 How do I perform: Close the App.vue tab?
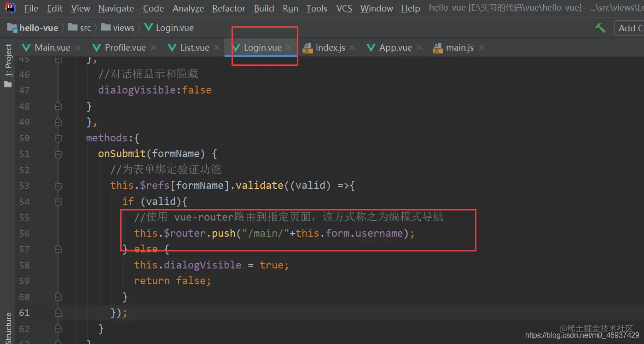coord(419,47)
